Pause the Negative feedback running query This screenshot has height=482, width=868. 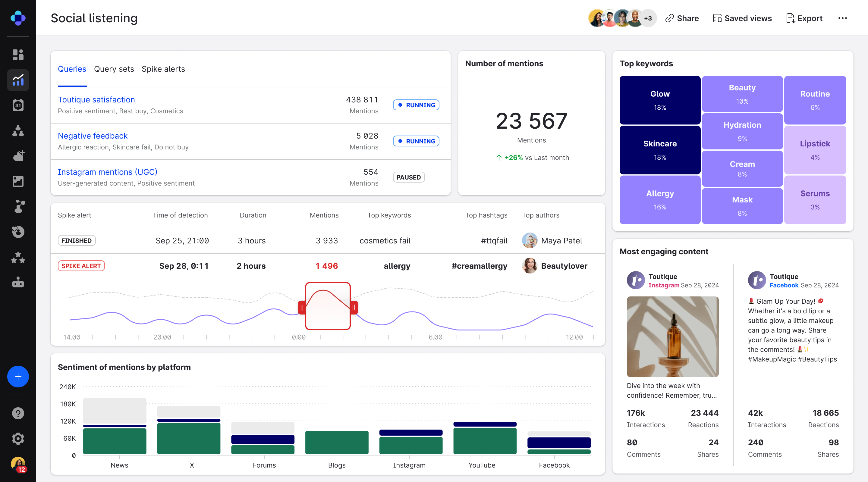pyautogui.click(x=416, y=141)
